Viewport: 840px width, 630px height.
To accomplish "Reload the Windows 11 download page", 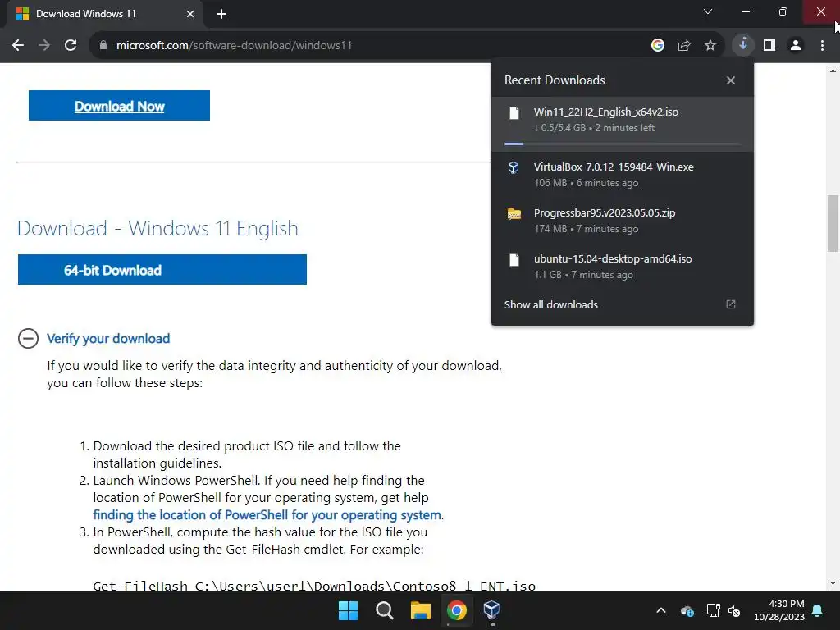I will (71, 46).
